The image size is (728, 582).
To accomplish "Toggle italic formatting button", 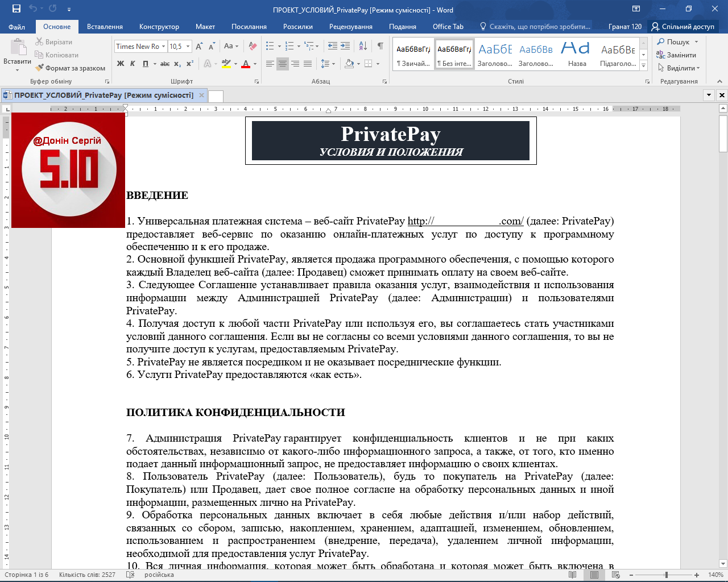I will tap(133, 64).
